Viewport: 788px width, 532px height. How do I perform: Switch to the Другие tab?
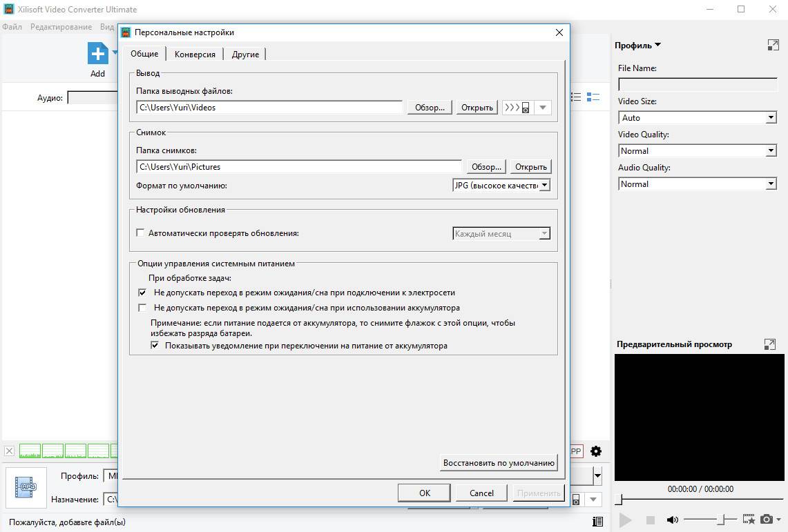(x=245, y=55)
